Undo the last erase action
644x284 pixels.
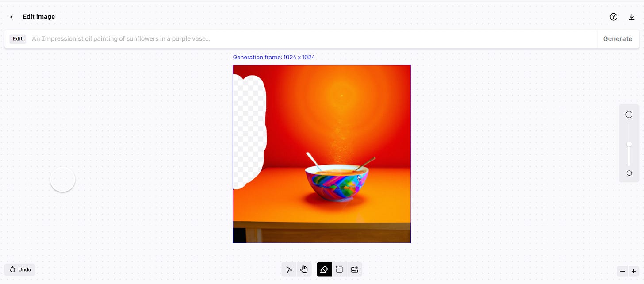click(20, 269)
